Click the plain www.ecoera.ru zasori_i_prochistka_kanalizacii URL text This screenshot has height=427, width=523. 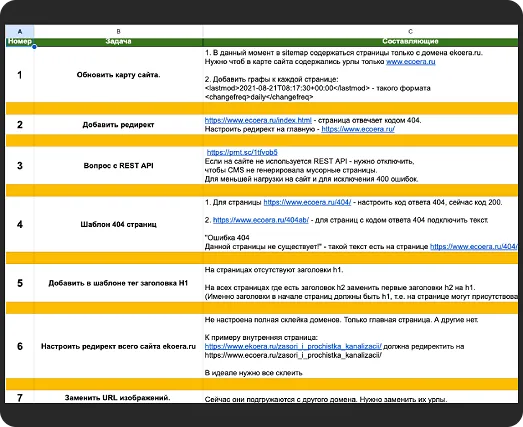click(x=293, y=355)
